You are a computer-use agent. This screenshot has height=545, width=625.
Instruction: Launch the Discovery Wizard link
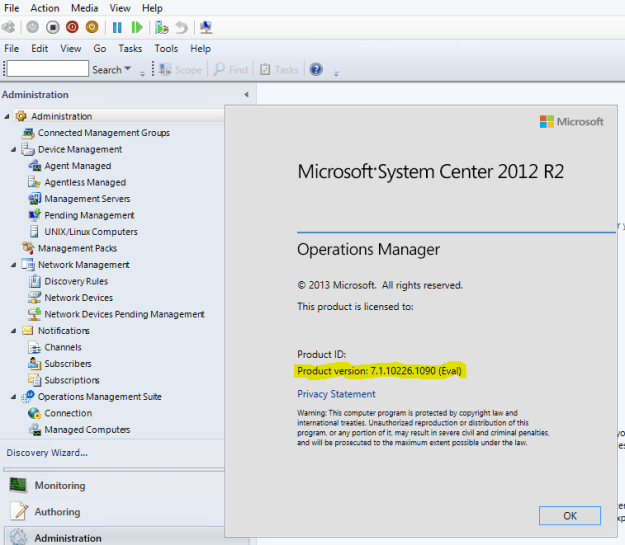click(47, 453)
